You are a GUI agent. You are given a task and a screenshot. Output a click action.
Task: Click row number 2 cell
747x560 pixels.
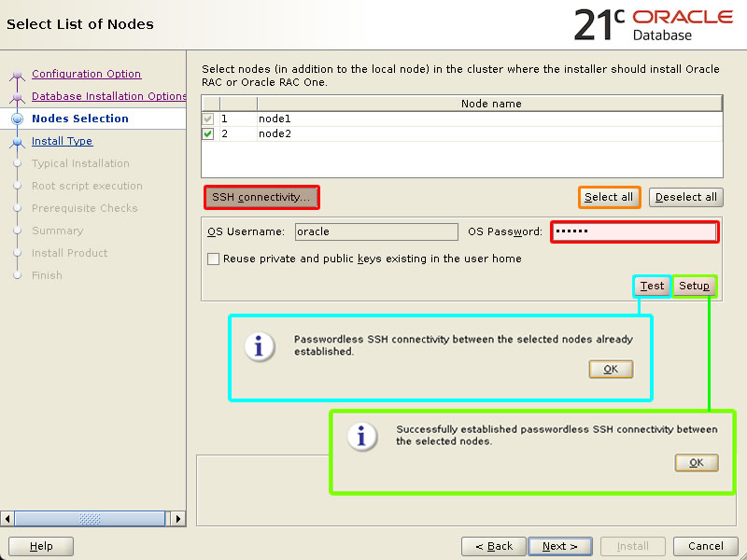[238, 133]
